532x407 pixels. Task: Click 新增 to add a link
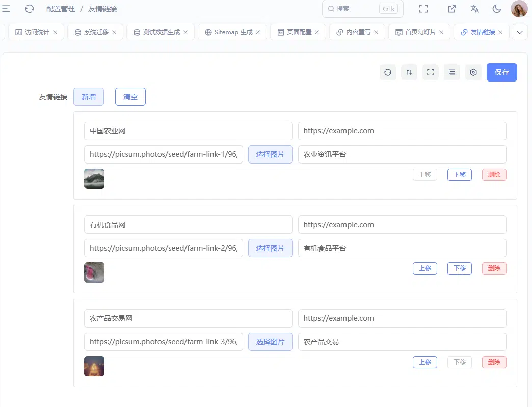[89, 97]
